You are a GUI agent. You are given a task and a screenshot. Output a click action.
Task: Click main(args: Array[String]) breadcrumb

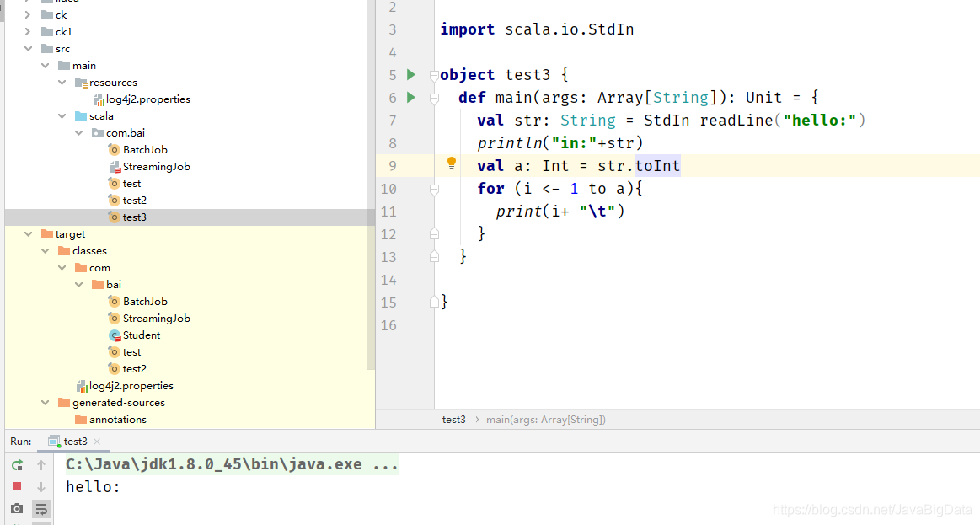[x=546, y=420]
